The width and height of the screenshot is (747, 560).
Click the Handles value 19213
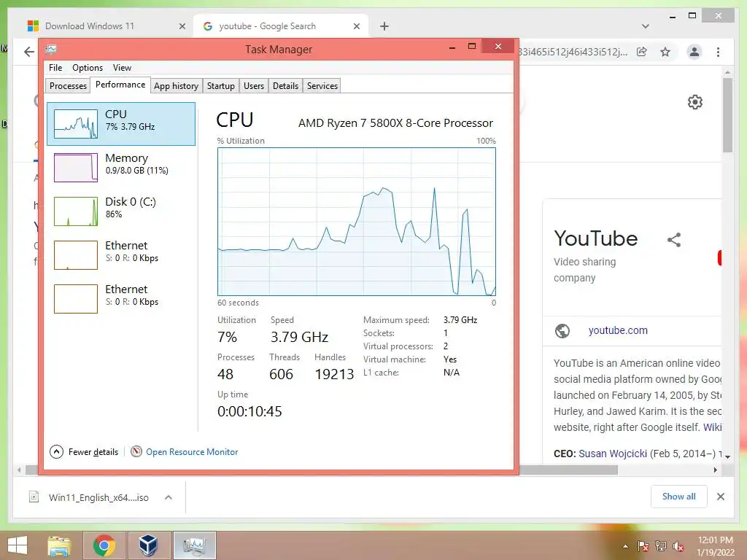(x=334, y=374)
